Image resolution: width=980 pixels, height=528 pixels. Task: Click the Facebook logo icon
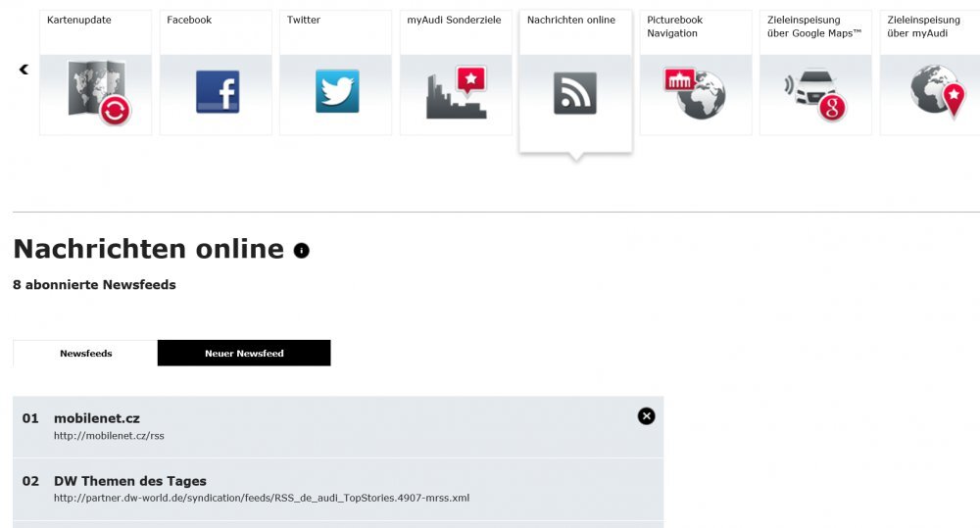coord(217,92)
